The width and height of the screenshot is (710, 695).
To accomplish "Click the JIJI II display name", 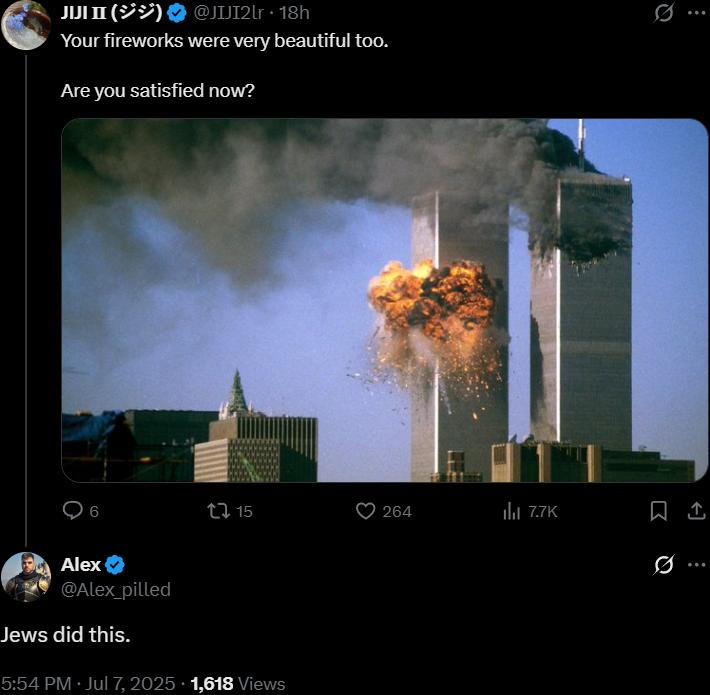I will point(111,13).
